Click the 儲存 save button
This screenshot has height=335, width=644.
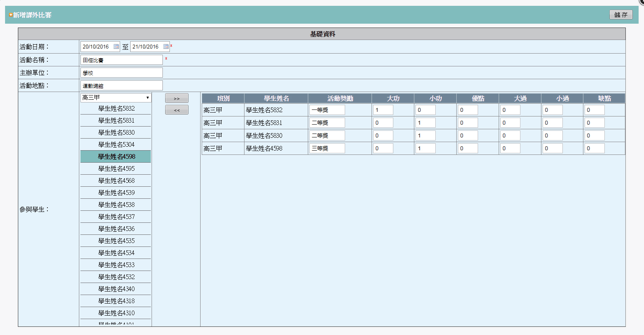coord(621,15)
